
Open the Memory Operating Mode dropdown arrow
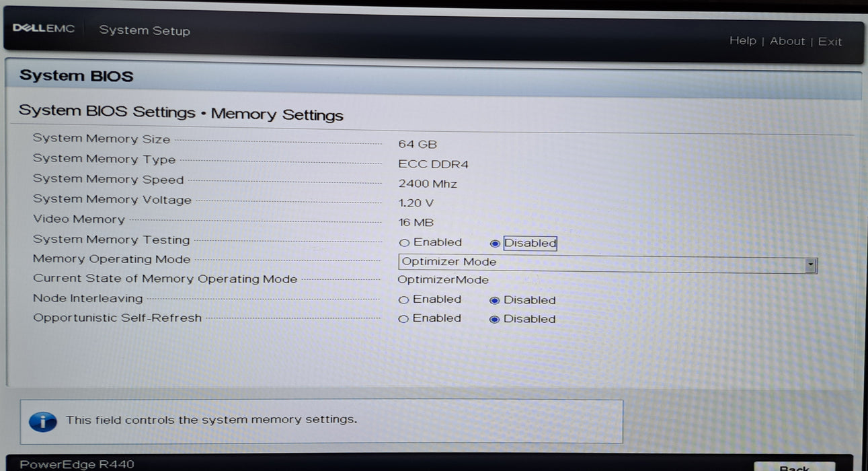(811, 265)
